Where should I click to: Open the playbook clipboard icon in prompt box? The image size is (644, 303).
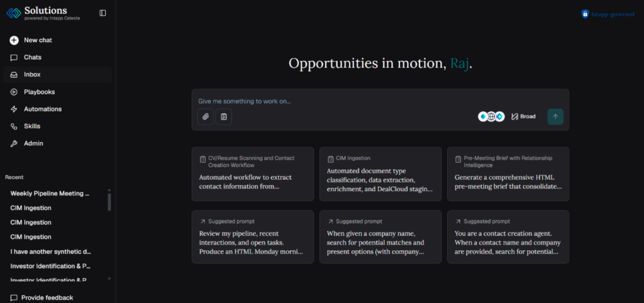[224, 116]
